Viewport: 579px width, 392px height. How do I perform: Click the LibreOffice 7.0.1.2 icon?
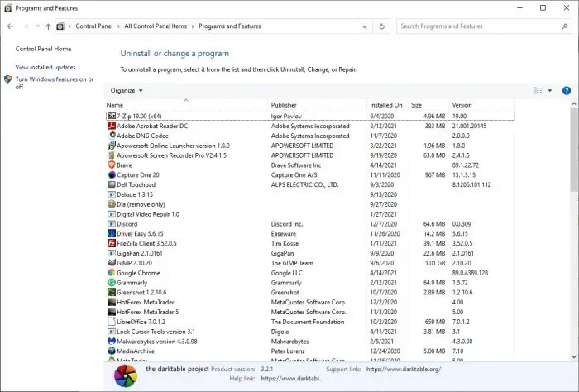click(x=112, y=322)
